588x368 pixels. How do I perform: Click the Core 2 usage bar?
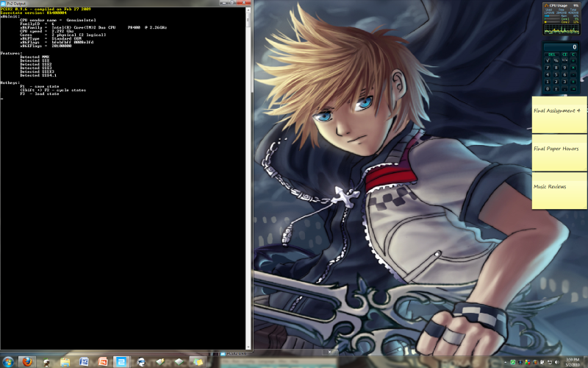(552, 22)
